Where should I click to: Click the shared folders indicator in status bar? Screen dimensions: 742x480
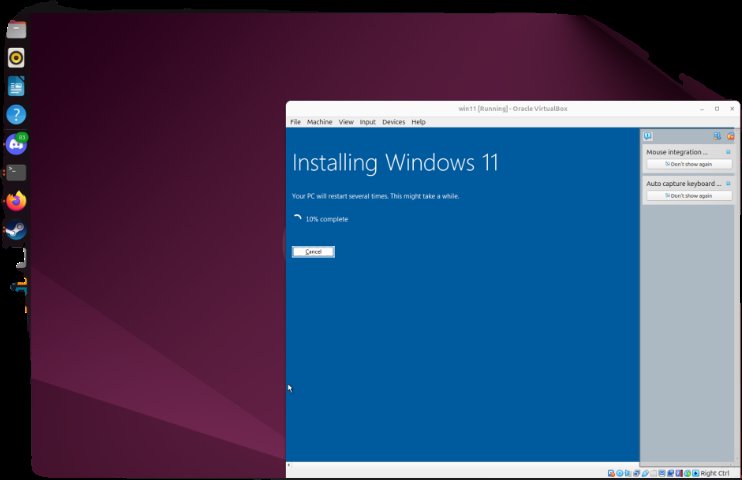tap(654, 473)
